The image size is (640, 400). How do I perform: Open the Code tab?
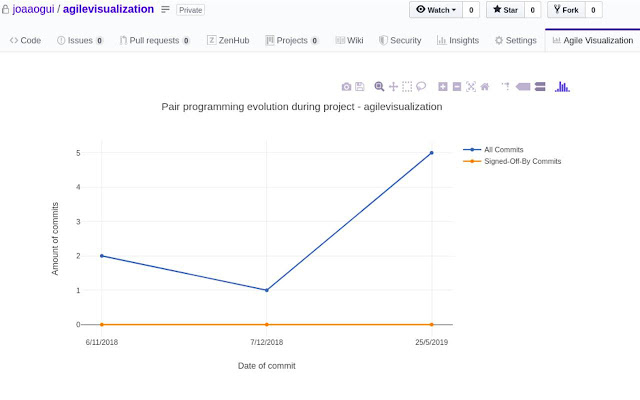(25, 40)
